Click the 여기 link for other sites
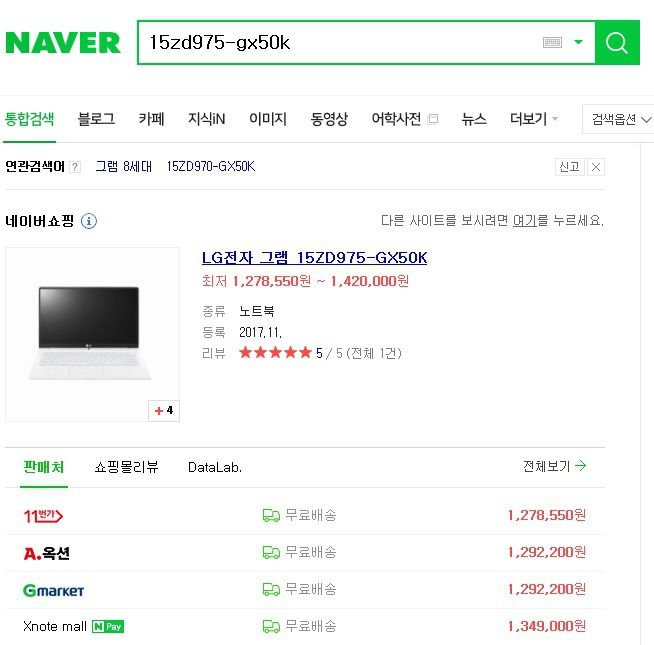This screenshot has width=654, height=645. coord(524,220)
